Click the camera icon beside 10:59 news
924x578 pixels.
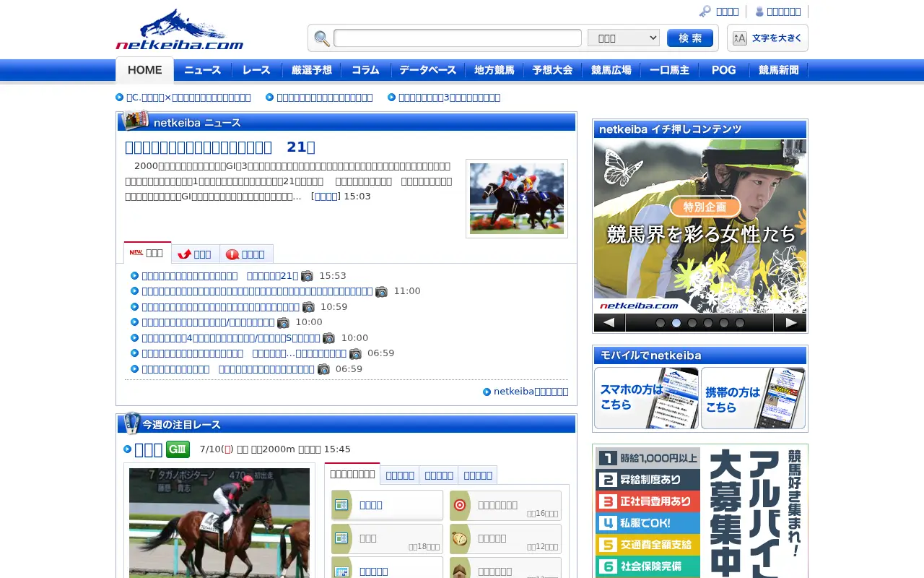[x=308, y=307]
